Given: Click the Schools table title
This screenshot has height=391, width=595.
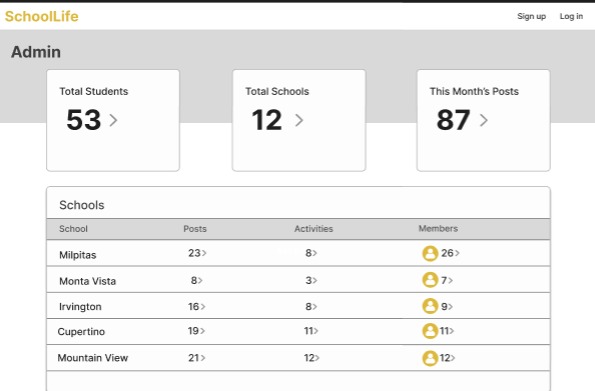Looking at the screenshot, I should tap(82, 205).
